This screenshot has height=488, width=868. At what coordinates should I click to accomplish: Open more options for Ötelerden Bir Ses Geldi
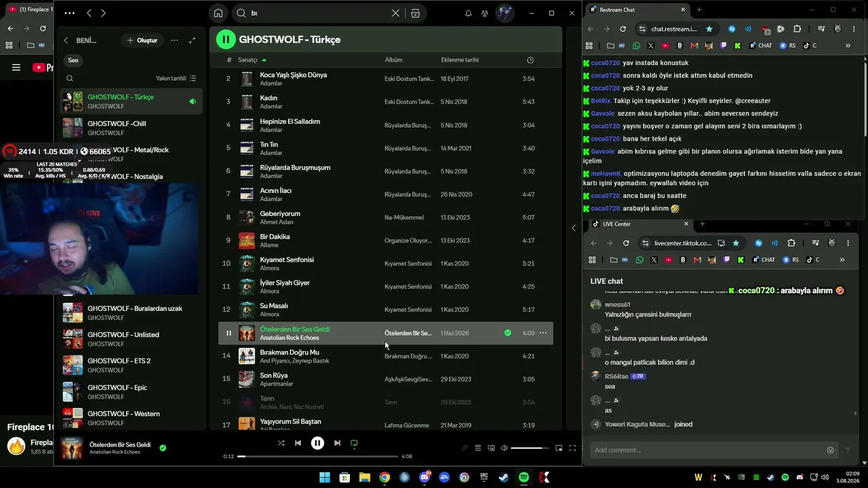click(543, 333)
